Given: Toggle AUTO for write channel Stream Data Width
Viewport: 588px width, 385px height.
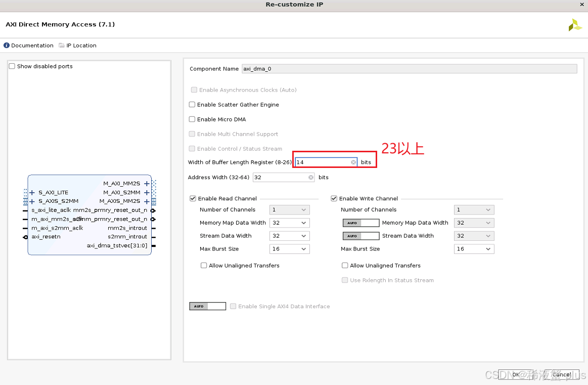Looking at the screenshot, I should click(x=360, y=236).
